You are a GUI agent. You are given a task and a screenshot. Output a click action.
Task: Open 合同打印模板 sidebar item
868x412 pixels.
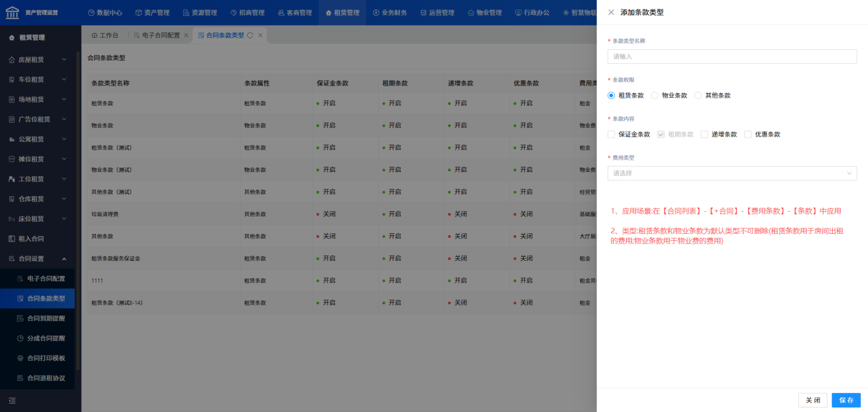pos(37,359)
